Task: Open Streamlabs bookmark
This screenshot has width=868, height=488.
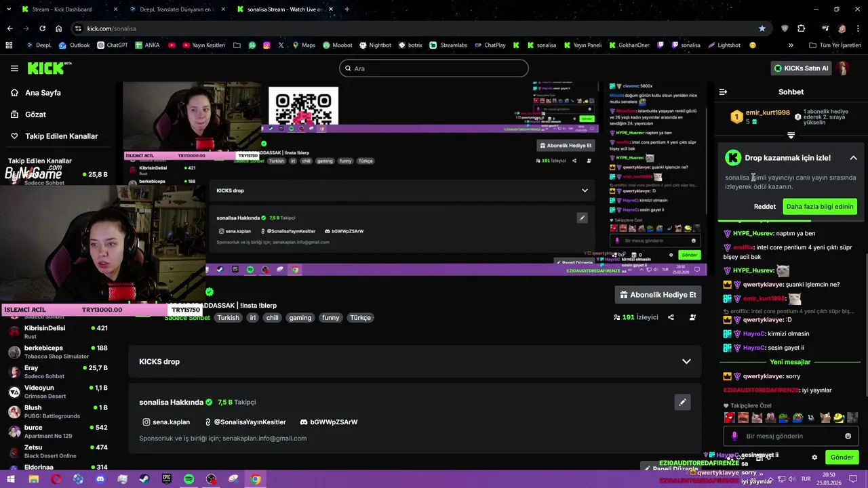Action: [448, 45]
